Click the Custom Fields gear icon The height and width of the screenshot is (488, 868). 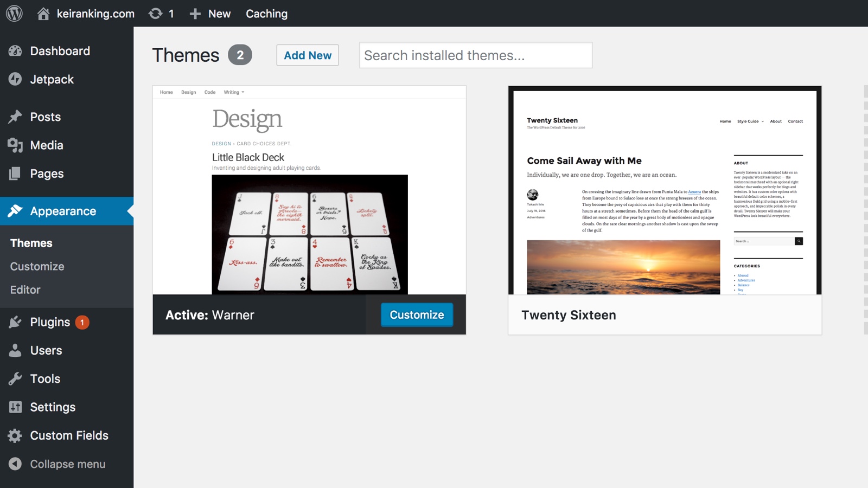15,435
